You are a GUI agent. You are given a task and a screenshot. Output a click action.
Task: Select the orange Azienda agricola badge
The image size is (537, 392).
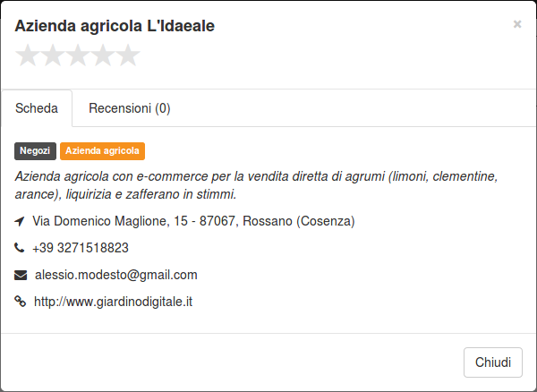(x=102, y=151)
